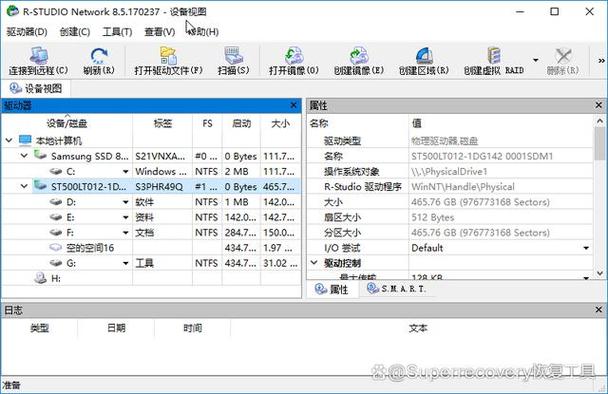This screenshot has width=608, height=394.
Task: Open the I/O 尝试 Default dropdown
Action: pos(586,248)
